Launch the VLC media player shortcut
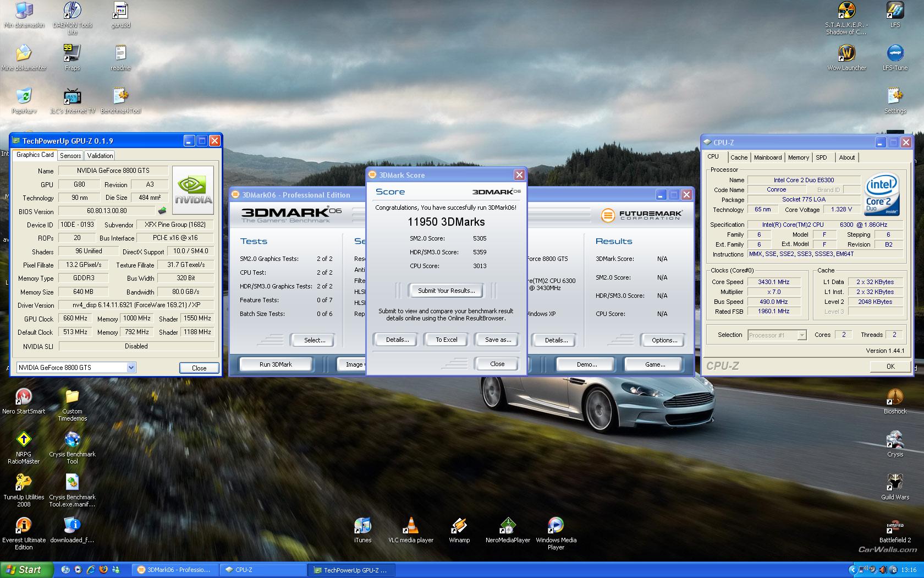This screenshot has height=578, width=924. point(411,530)
